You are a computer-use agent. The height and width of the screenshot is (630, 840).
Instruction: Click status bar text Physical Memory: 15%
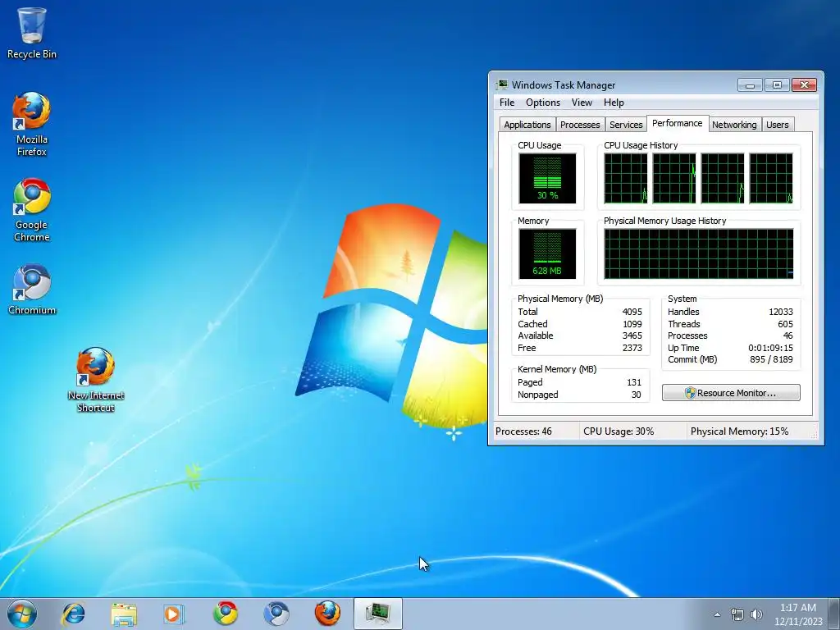pos(739,431)
